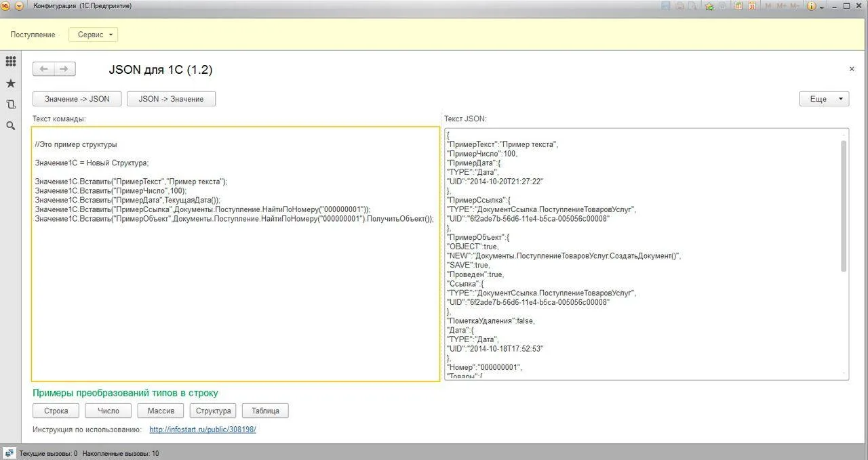Click the M memory button in title bar

click(768, 6)
